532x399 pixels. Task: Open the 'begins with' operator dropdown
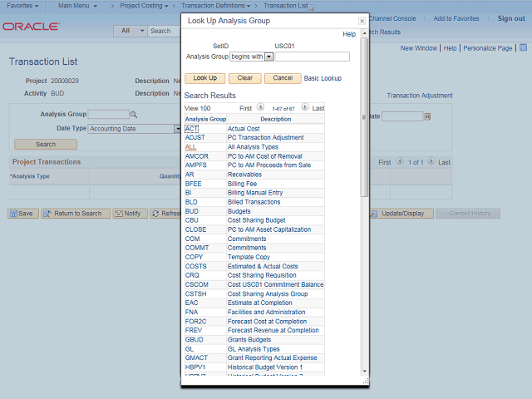pos(268,57)
